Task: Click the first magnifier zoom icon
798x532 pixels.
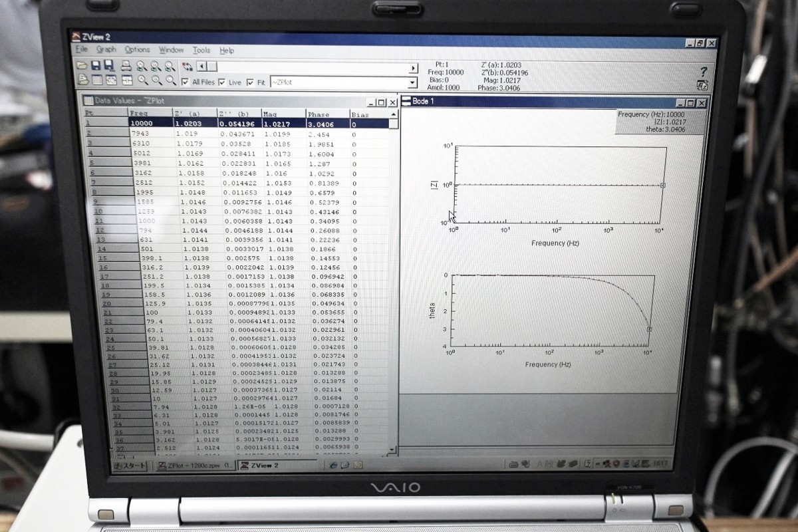Action: click(x=143, y=80)
